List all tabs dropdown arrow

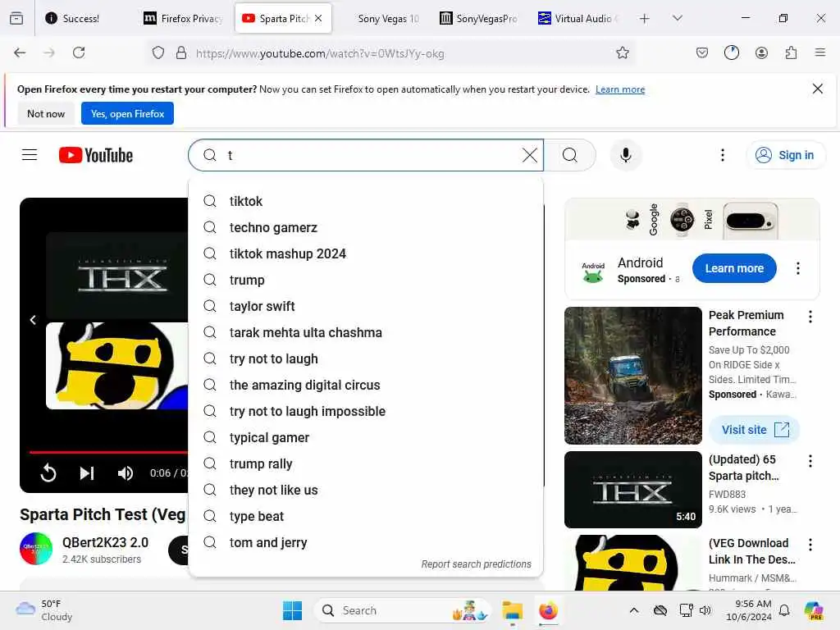(x=677, y=18)
